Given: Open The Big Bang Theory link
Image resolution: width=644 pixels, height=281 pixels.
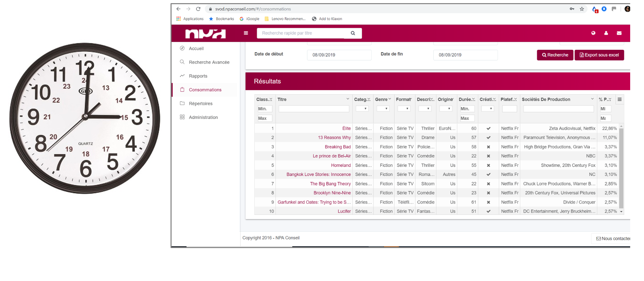Looking at the screenshot, I should click(330, 184).
